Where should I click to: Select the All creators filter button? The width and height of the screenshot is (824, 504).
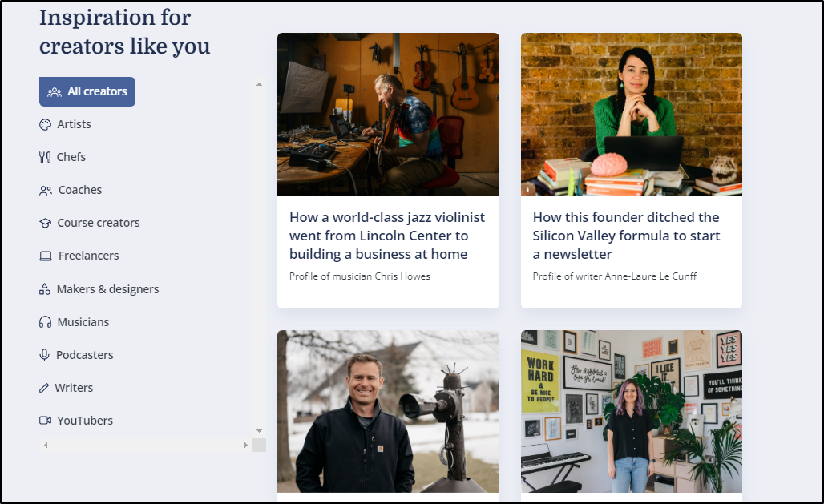[87, 91]
